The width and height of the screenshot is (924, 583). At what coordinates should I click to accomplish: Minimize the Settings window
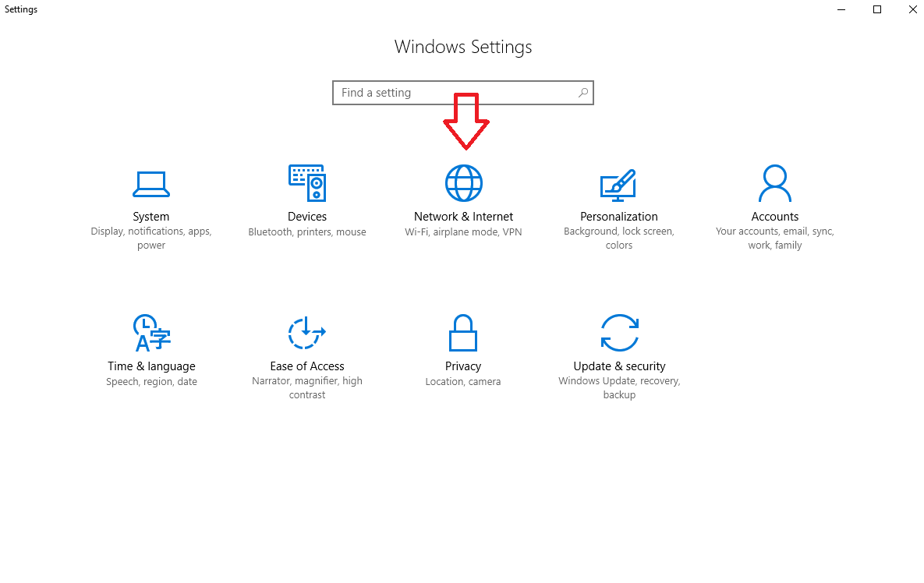841,9
